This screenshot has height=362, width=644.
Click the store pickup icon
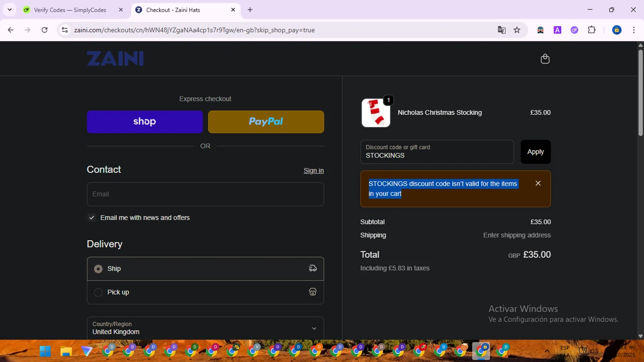tap(313, 292)
